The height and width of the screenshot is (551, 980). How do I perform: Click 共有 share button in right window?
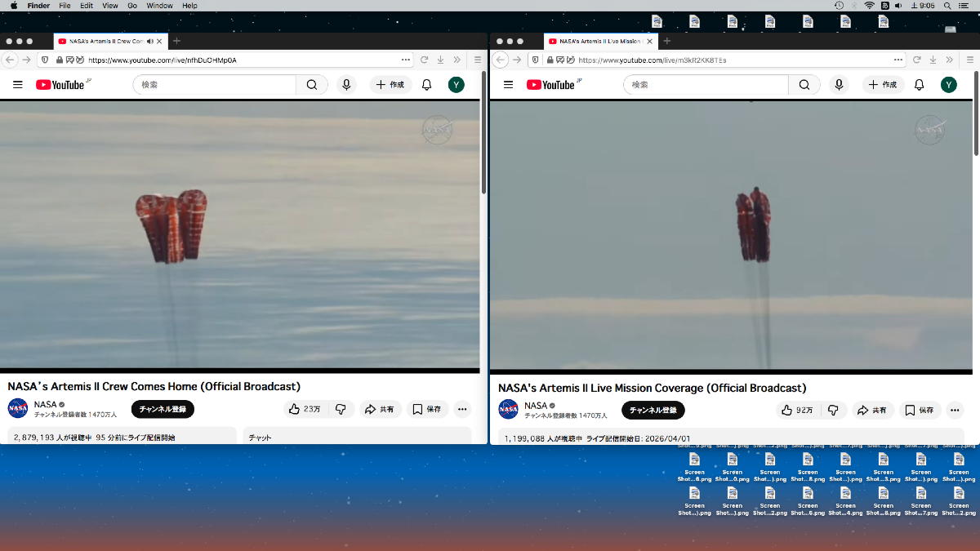point(872,411)
